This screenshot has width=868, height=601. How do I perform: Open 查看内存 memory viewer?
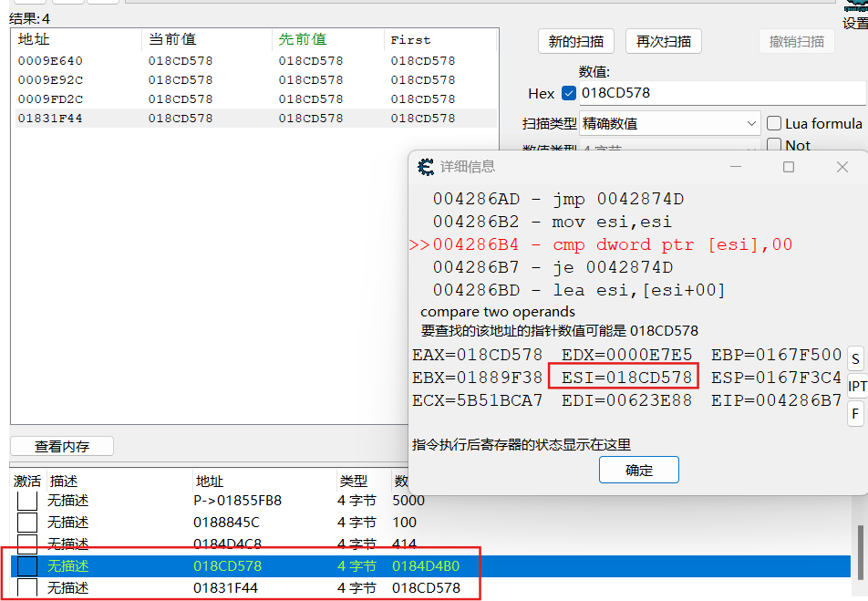point(62,446)
